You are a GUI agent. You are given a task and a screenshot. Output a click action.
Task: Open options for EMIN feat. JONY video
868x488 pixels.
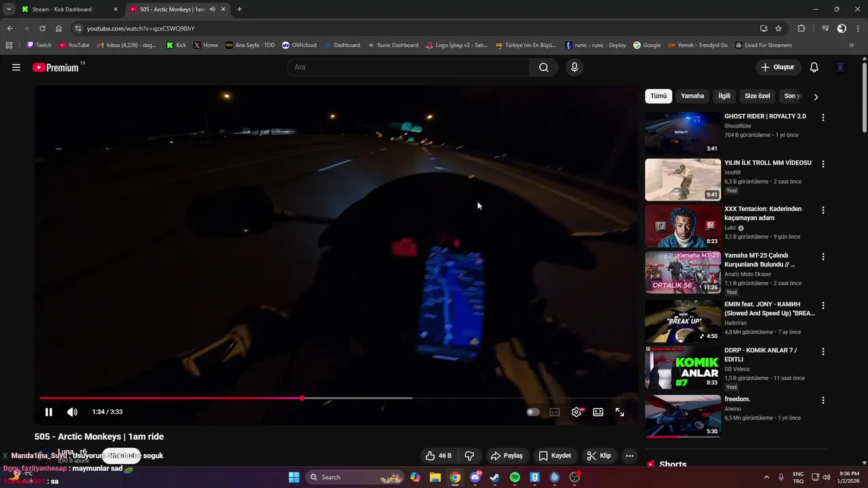pyautogui.click(x=823, y=306)
